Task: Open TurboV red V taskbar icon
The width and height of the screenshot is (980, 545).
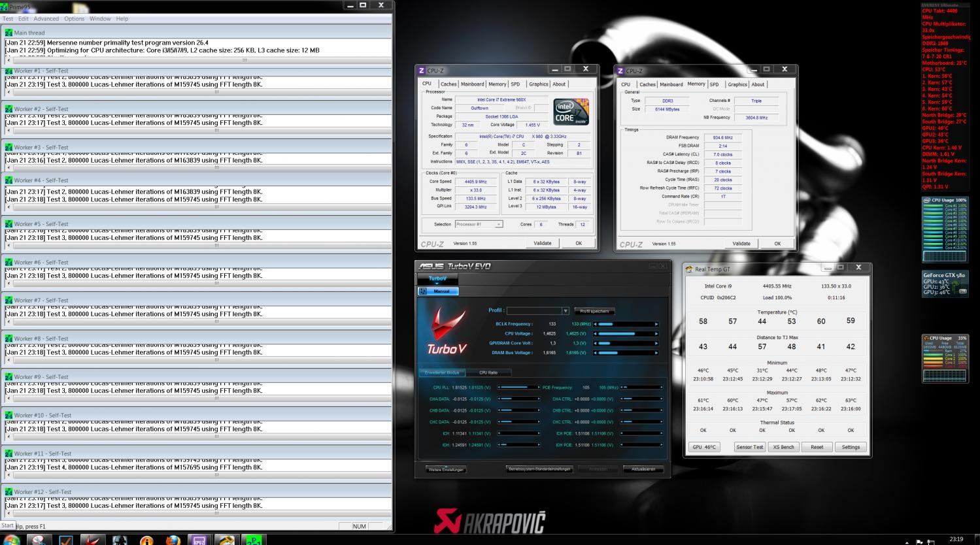Action: coord(93,540)
